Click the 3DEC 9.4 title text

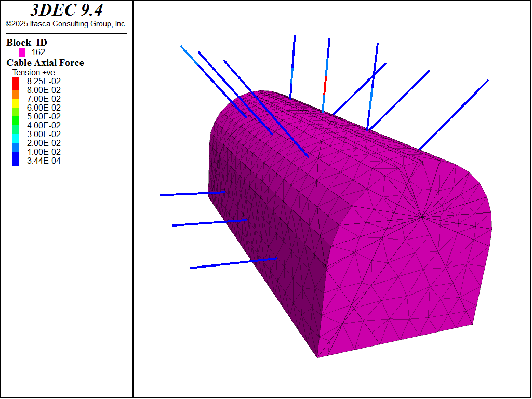click(x=66, y=10)
